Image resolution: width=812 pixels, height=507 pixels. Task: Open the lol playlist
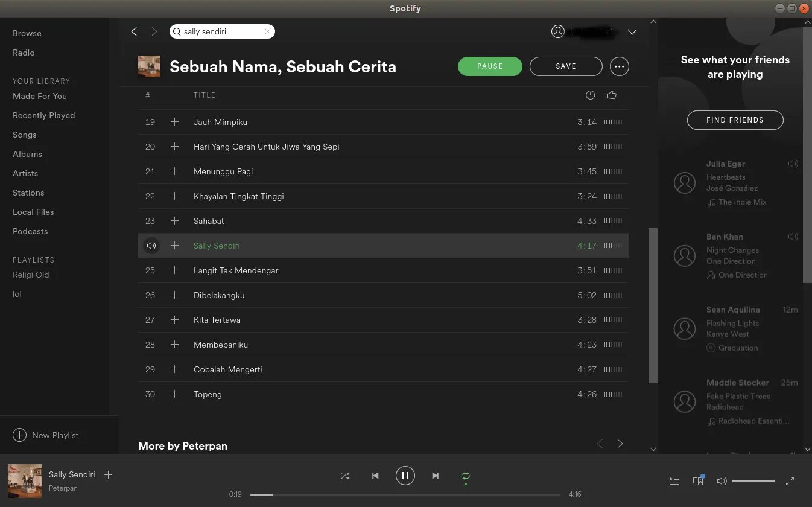[x=17, y=294]
